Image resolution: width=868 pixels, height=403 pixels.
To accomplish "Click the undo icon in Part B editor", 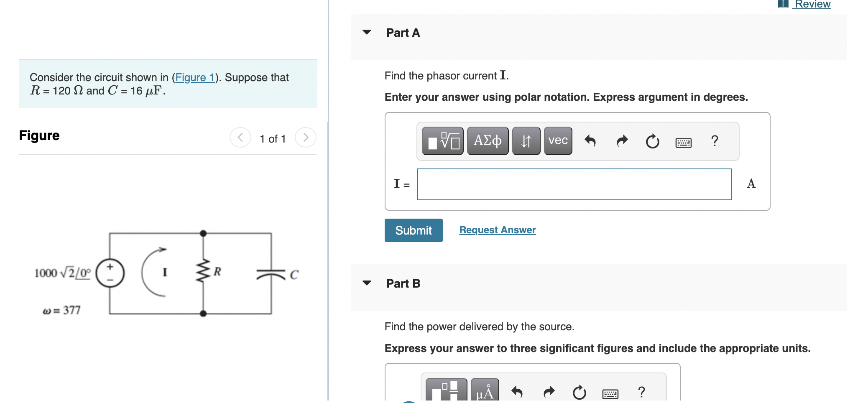I will coord(518,392).
